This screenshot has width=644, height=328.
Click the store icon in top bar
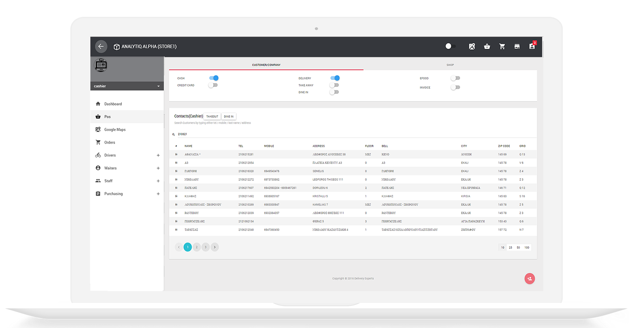click(517, 46)
